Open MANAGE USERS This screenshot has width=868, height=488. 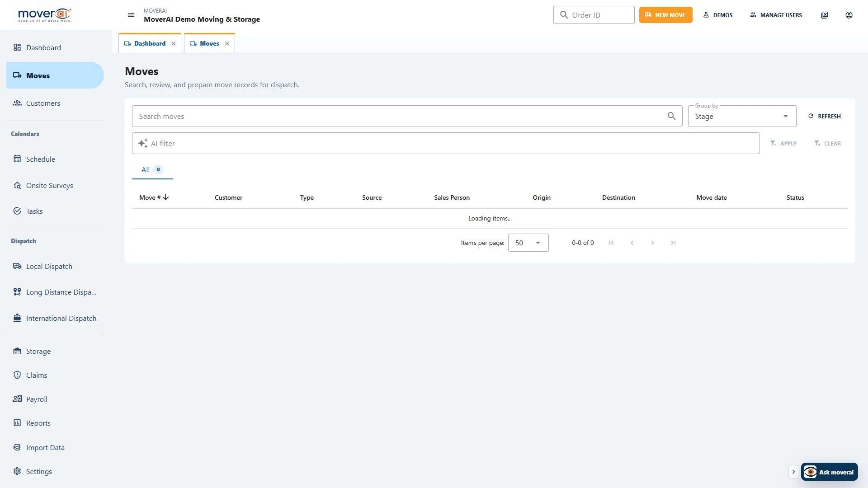(x=776, y=15)
